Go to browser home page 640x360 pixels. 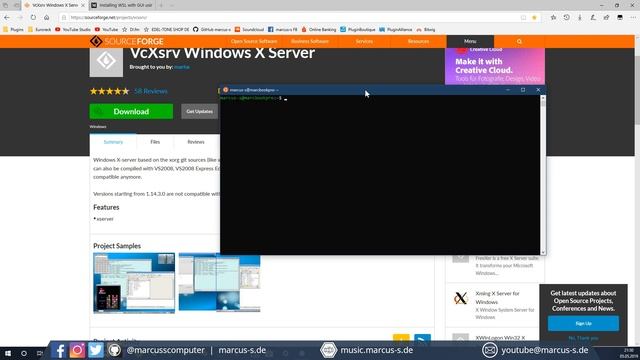tap(47, 18)
